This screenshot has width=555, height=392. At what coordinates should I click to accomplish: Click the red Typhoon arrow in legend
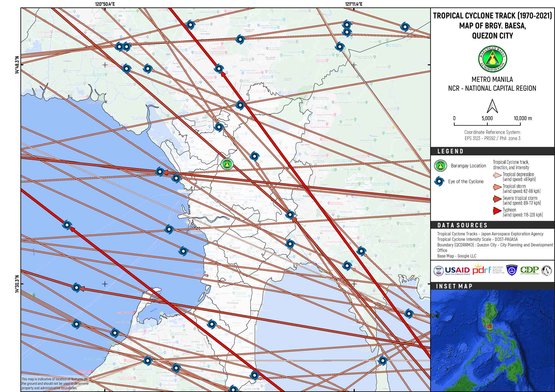click(x=497, y=211)
